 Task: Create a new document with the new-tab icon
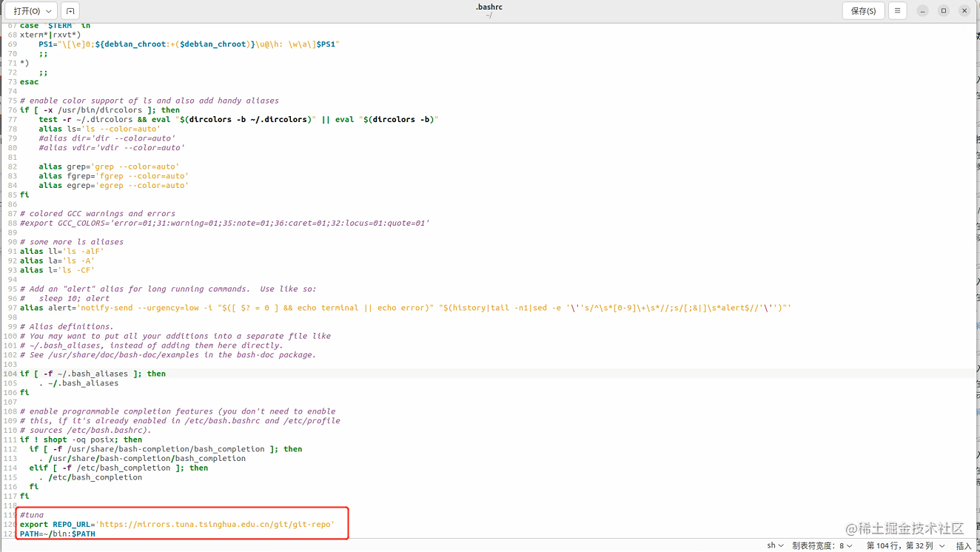[70, 11]
